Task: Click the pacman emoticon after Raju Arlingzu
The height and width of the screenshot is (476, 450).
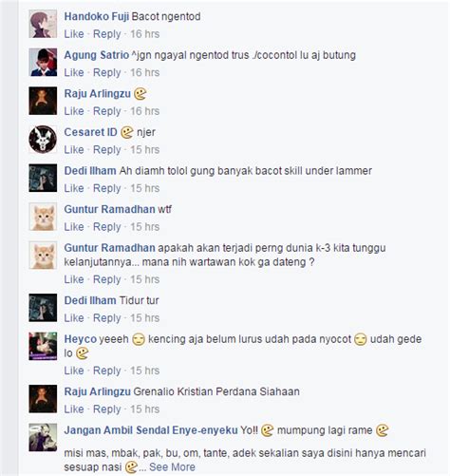Action: [140, 94]
